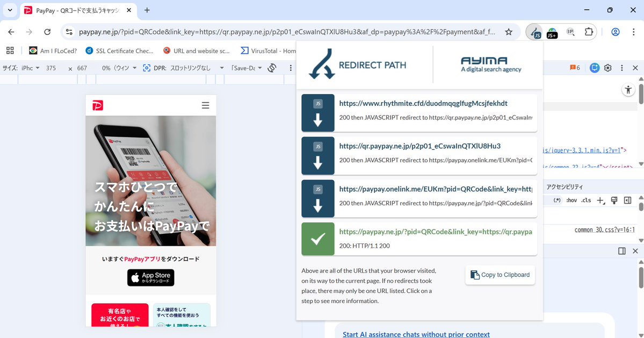This screenshot has width=644, height=338.
Task: Open the Extensions puzzle icon
Action: [589, 32]
